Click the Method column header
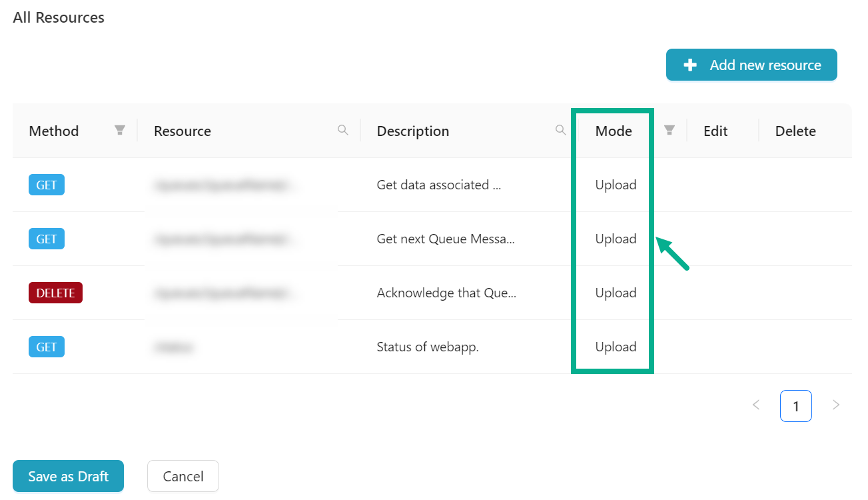Screen dimensions: 868x500 tap(54, 131)
